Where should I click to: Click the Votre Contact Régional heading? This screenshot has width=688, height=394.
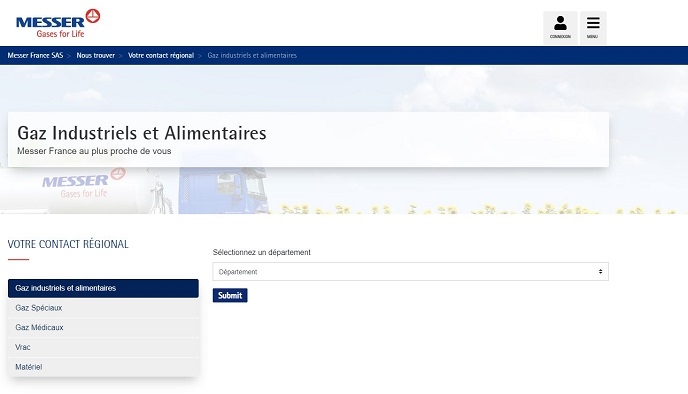68,244
